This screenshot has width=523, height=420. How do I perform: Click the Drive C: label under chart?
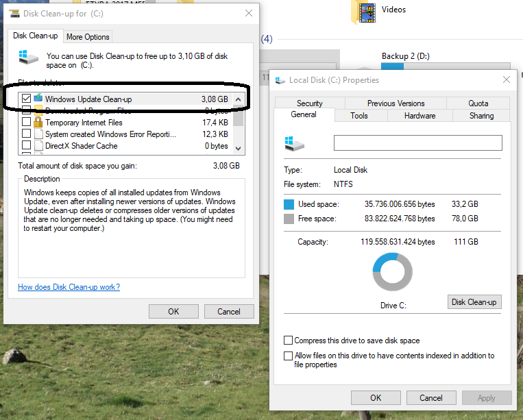tap(393, 306)
